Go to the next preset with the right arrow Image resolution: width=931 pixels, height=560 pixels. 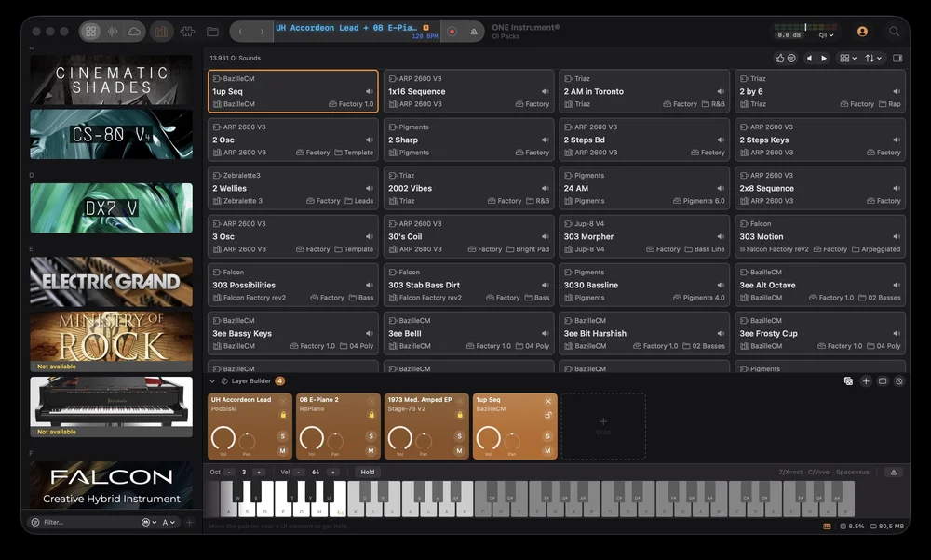262,32
